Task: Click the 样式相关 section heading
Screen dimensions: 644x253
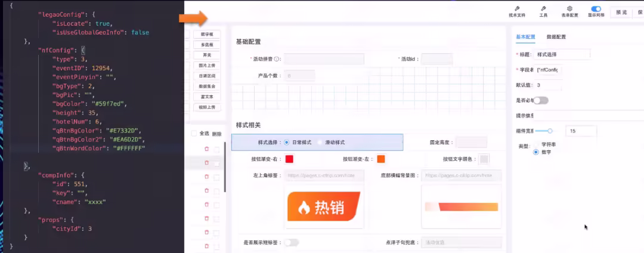Action: [x=248, y=125]
